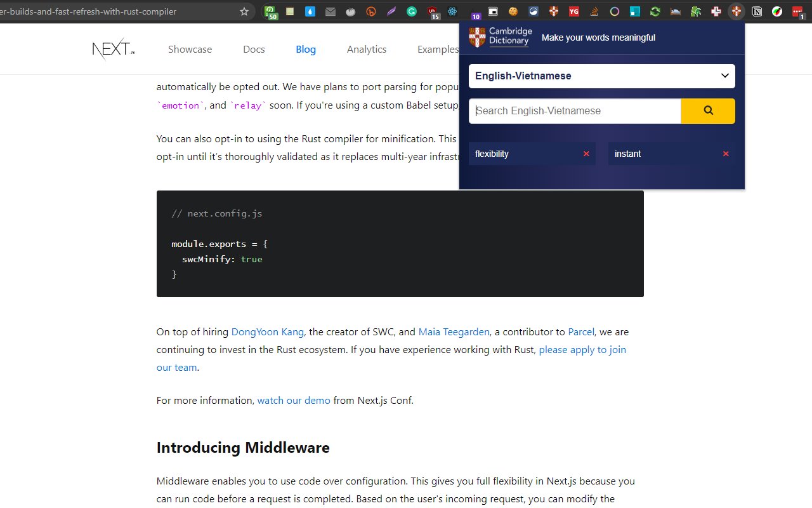Click the red YG extension icon
812x508 pixels.
573,11
